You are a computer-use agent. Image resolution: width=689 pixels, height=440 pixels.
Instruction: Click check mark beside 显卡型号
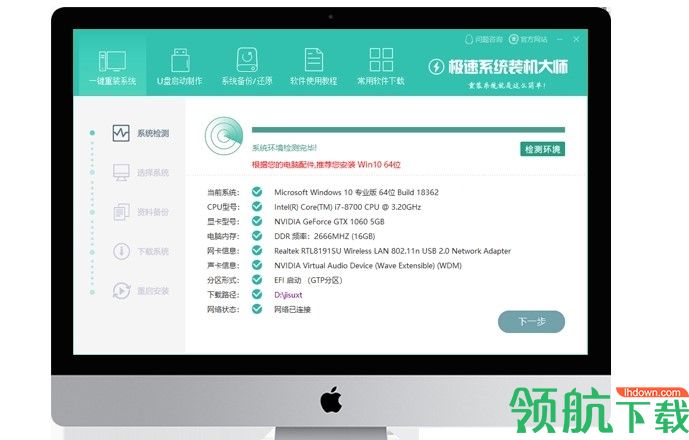pyautogui.click(x=257, y=221)
